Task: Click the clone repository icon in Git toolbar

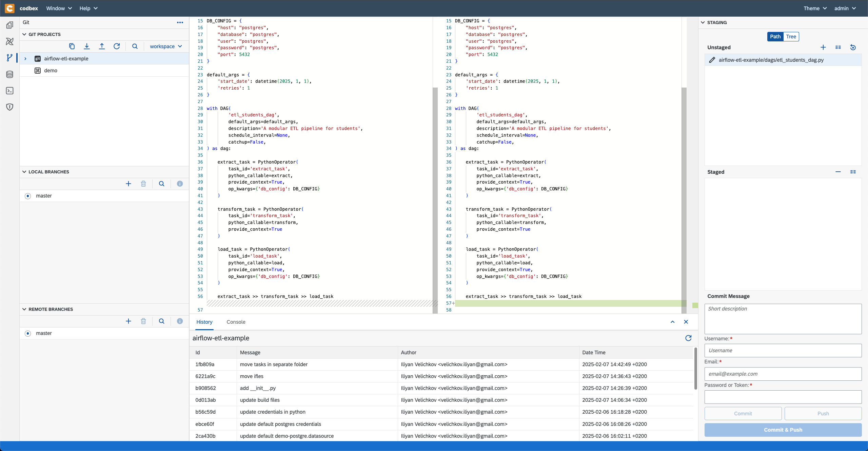Action: (x=72, y=46)
